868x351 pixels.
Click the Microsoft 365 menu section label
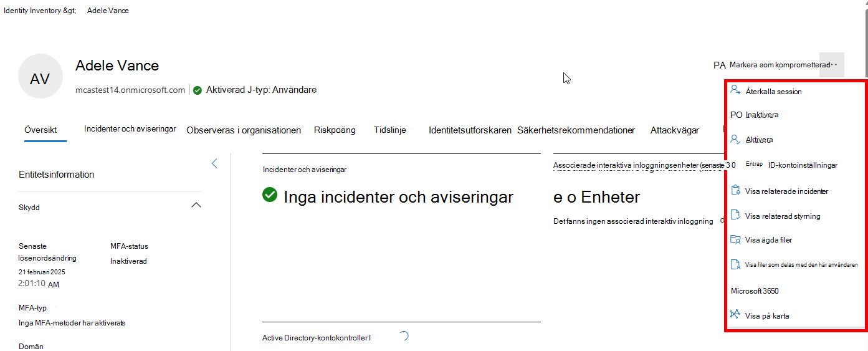(755, 291)
